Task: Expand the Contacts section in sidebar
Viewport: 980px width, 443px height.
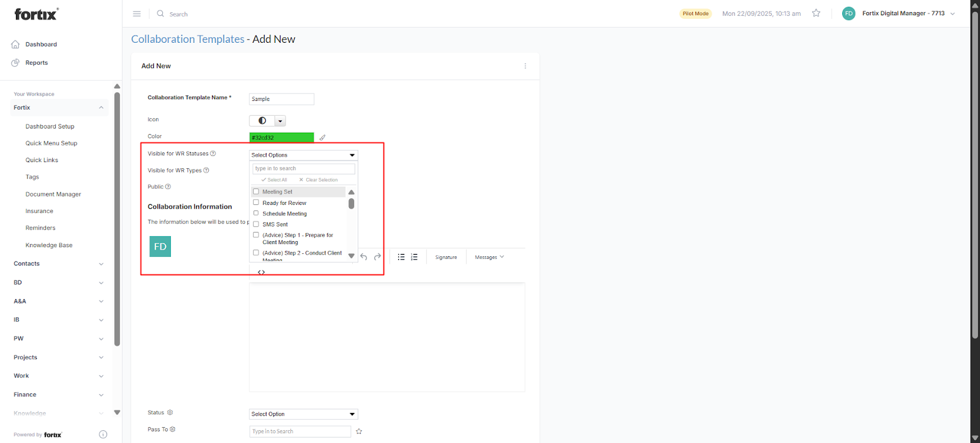Action: tap(58, 264)
